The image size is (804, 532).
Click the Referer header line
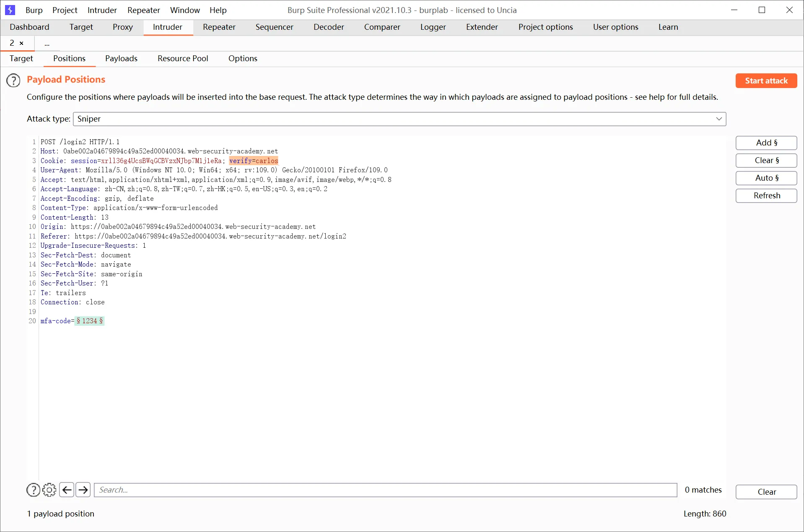coord(193,236)
